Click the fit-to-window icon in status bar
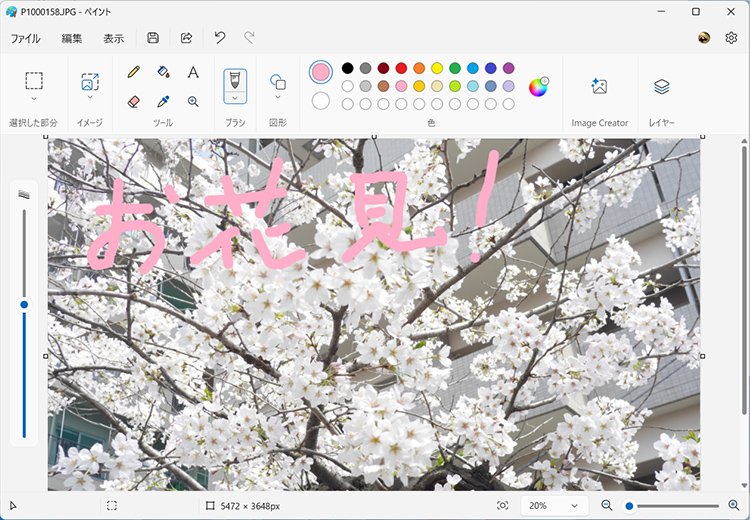750x520 pixels. (502, 506)
